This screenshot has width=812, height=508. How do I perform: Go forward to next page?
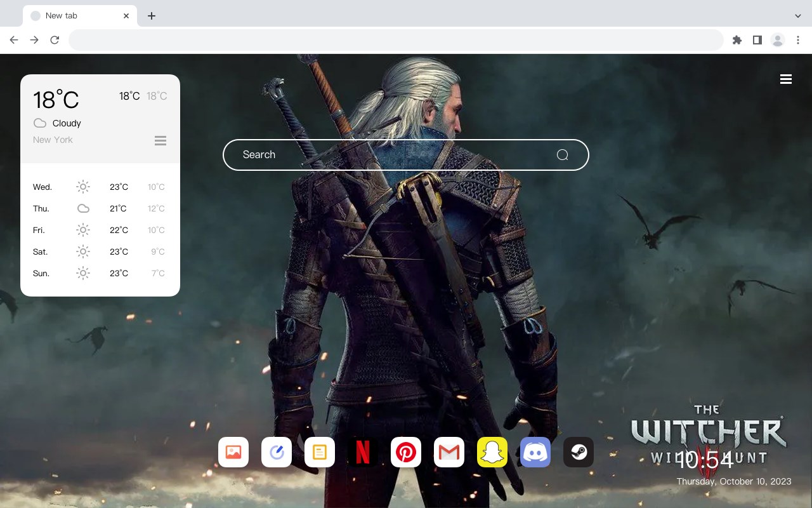tap(34, 40)
